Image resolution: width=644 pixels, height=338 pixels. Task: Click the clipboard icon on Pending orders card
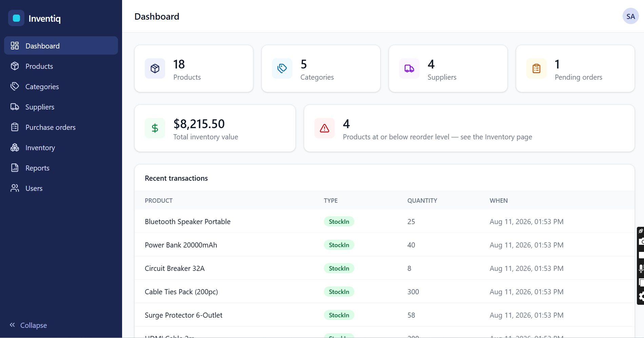point(536,68)
